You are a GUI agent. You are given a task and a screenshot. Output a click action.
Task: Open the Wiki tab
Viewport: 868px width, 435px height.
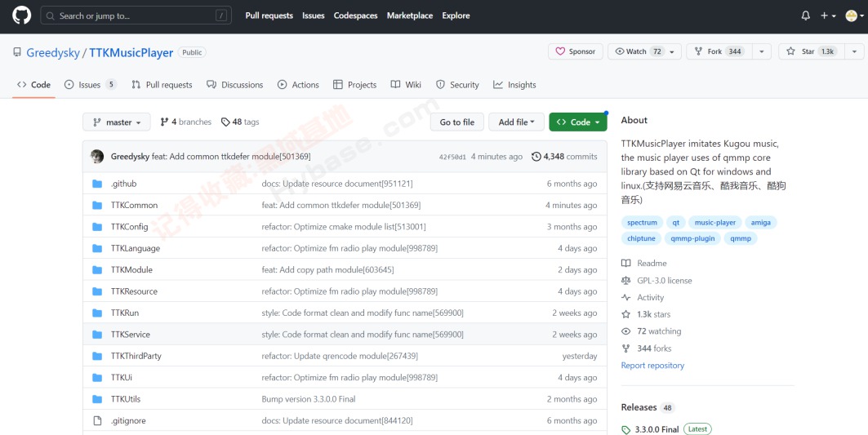[x=407, y=85]
